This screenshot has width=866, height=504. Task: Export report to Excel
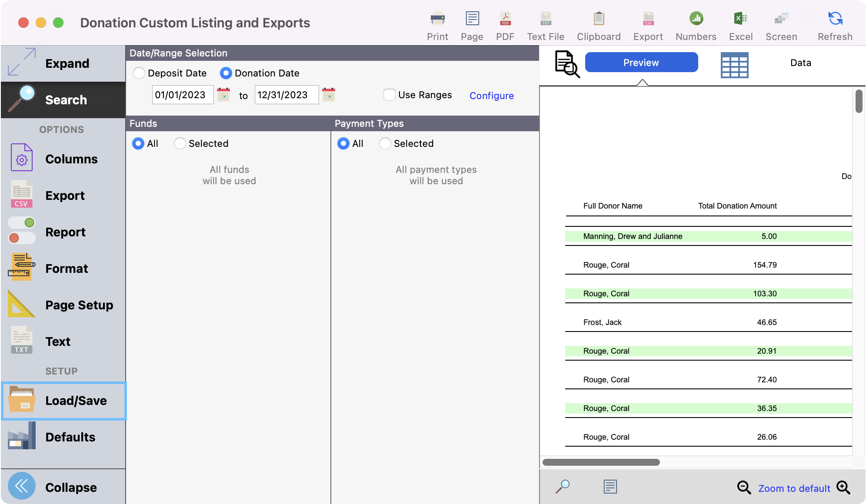740,19
